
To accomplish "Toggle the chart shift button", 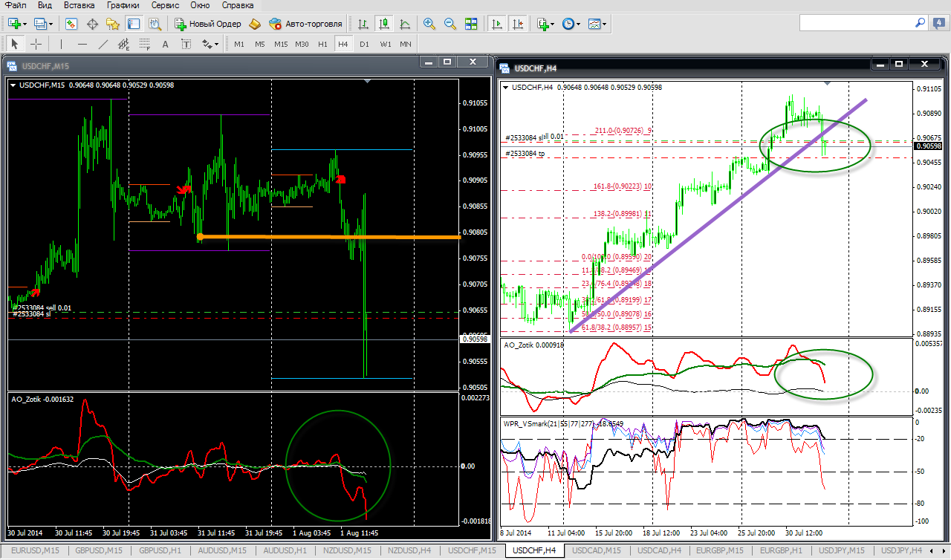I will pos(518,24).
